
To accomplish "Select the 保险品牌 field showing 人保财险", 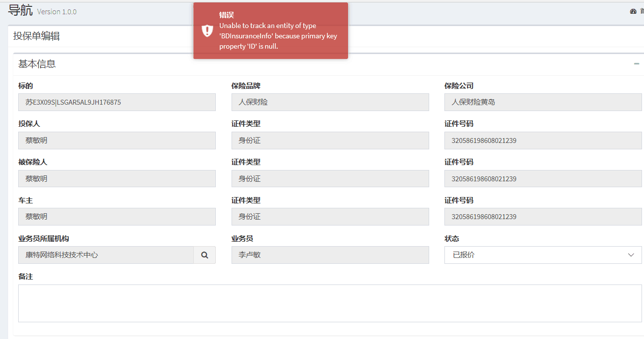I will tap(330, 102).
